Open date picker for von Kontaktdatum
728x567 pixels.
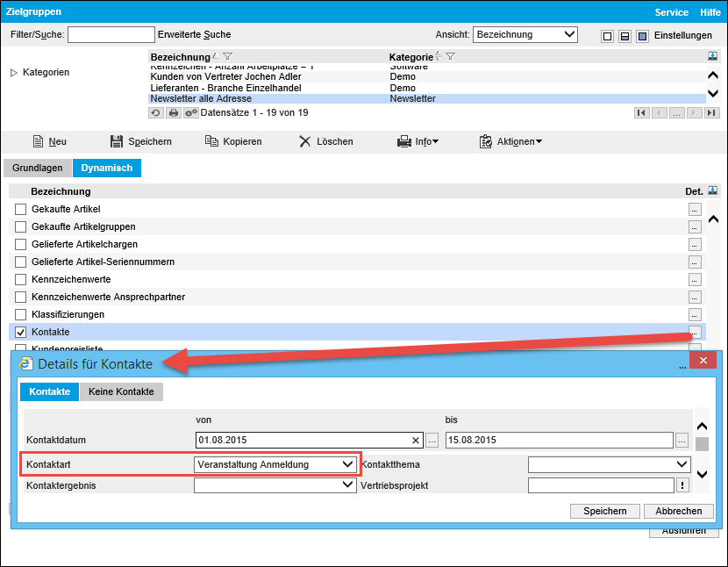coord(432,441)
